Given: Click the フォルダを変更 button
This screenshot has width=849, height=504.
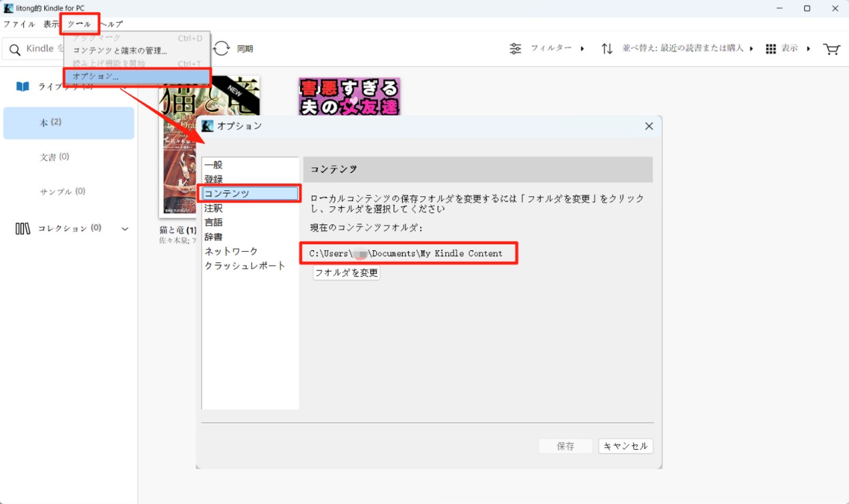Looking at the screenshot, I should [x=347, y=272].
